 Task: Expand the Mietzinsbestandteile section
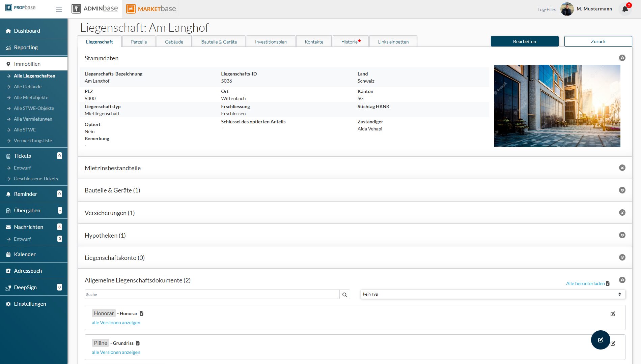622,168
